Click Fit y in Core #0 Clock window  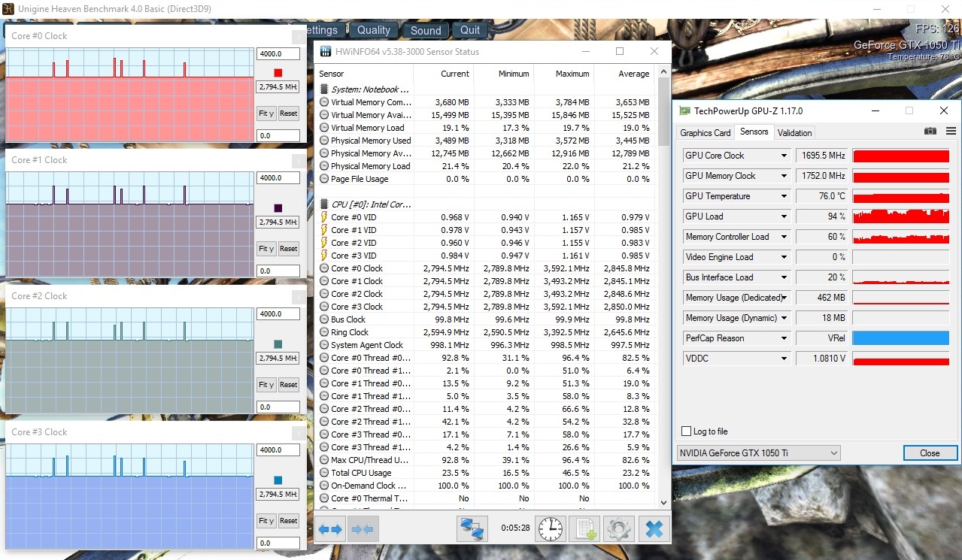click(266, 114)
